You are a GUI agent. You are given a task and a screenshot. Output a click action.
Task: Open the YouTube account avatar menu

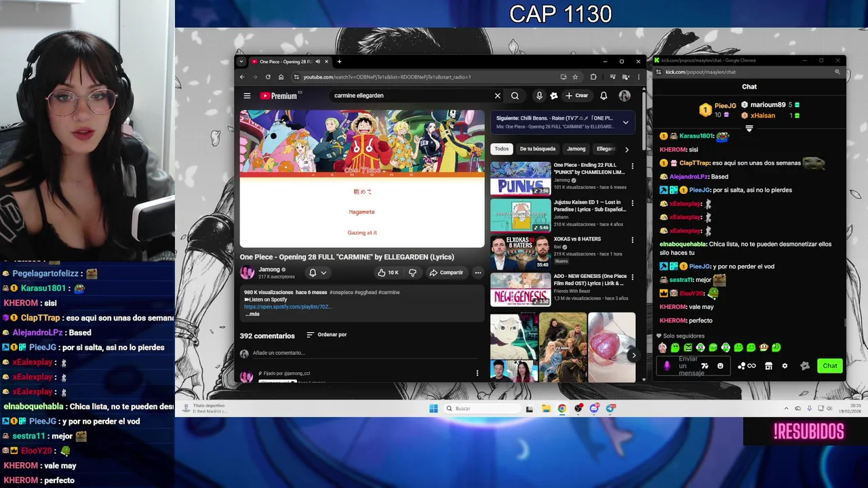tap(625, 96)
